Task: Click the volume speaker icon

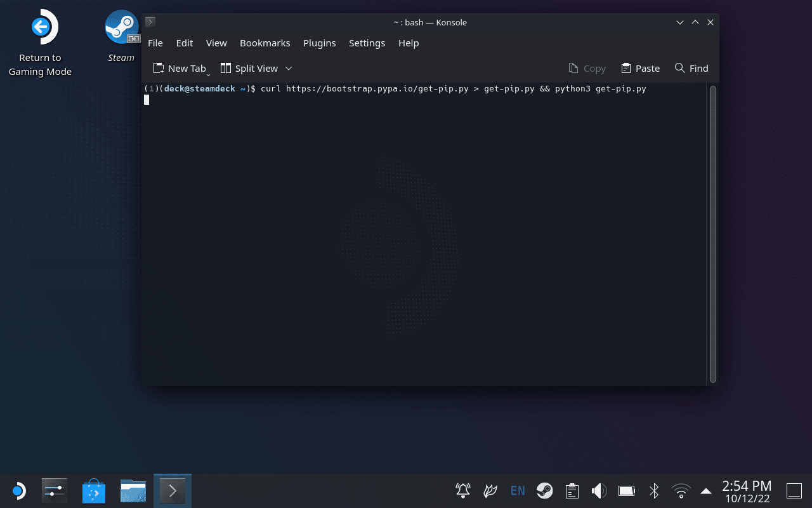Action: click(598, 491)
